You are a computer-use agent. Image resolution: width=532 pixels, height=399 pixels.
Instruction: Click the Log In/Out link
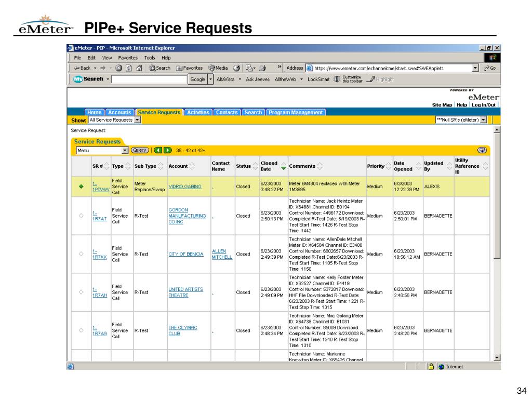pyautogui.click(x=484, y=105)
